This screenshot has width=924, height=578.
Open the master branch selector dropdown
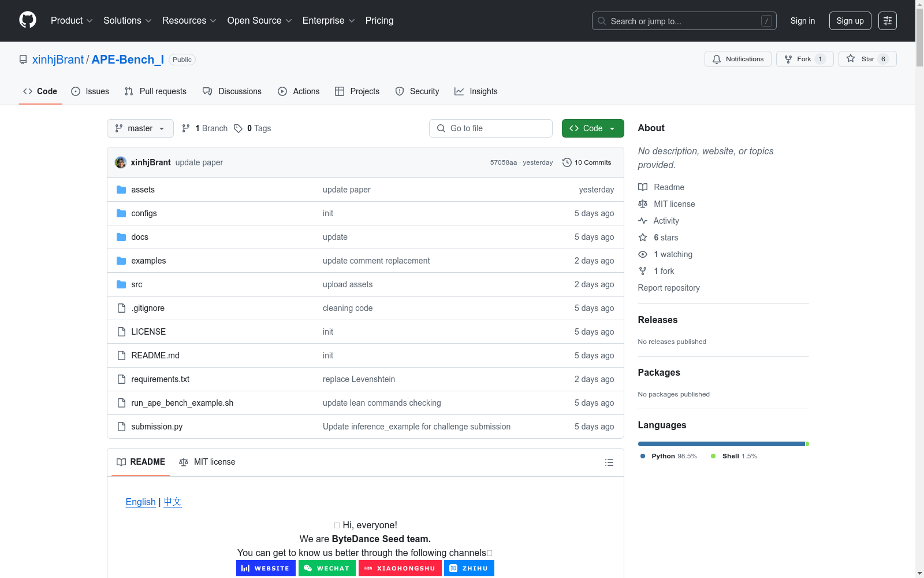140,128
